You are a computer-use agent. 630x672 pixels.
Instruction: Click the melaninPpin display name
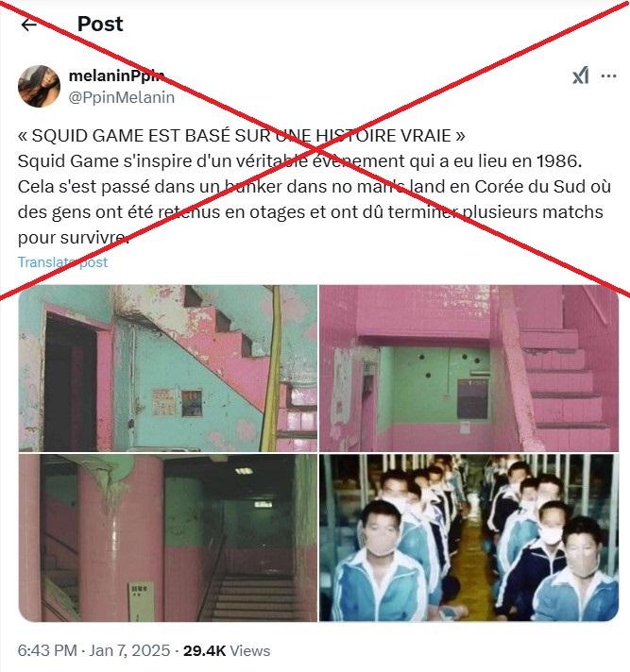(x=116, y=76)
